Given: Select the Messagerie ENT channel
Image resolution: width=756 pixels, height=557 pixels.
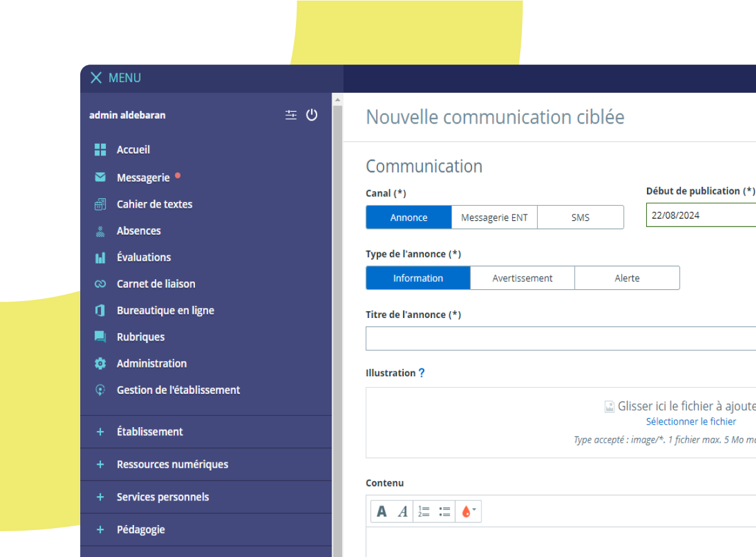Looking at the screenshot, I should click(x=495, y=218).
